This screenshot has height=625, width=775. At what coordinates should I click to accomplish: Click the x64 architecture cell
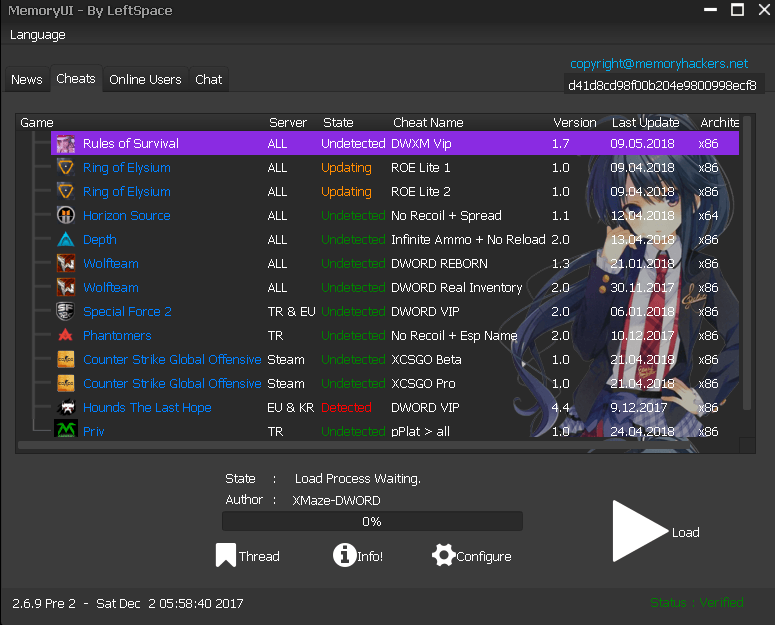pyautogui.click(x=708, y=215)
